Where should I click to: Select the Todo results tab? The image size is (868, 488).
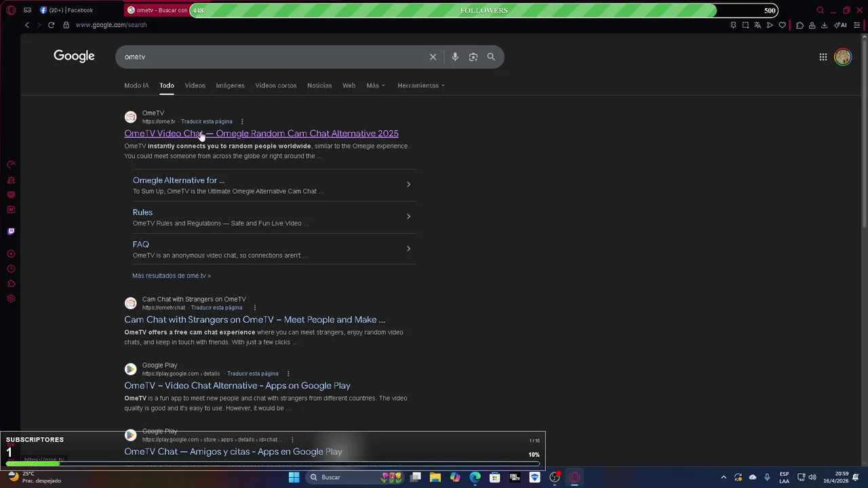[167, 85]
